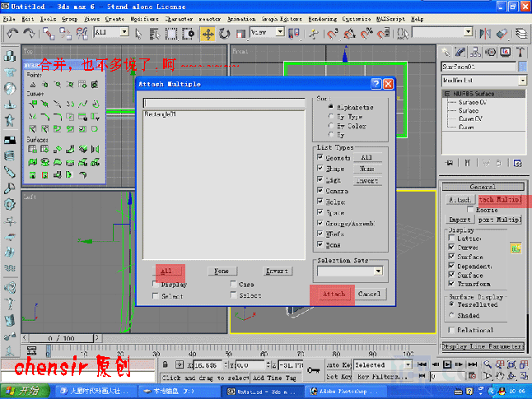The width and height of the screenshot is (532, 399).
Task: Open the File menu
Action: 9,19
